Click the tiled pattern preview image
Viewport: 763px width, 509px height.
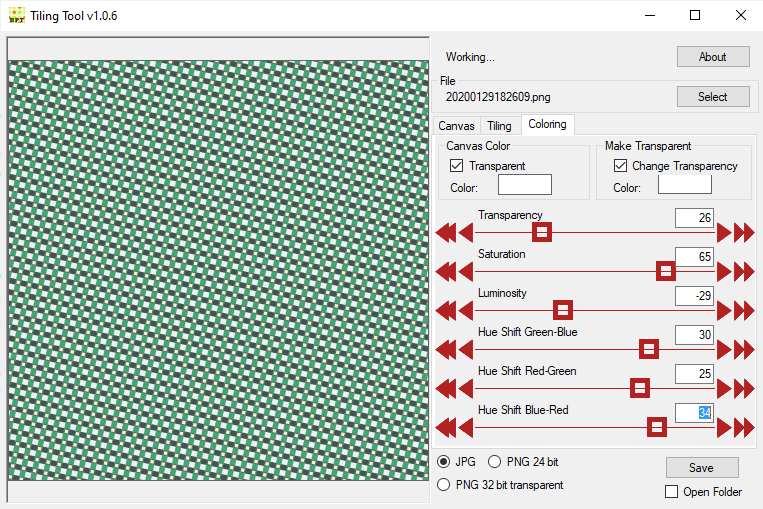click(218, 270)
